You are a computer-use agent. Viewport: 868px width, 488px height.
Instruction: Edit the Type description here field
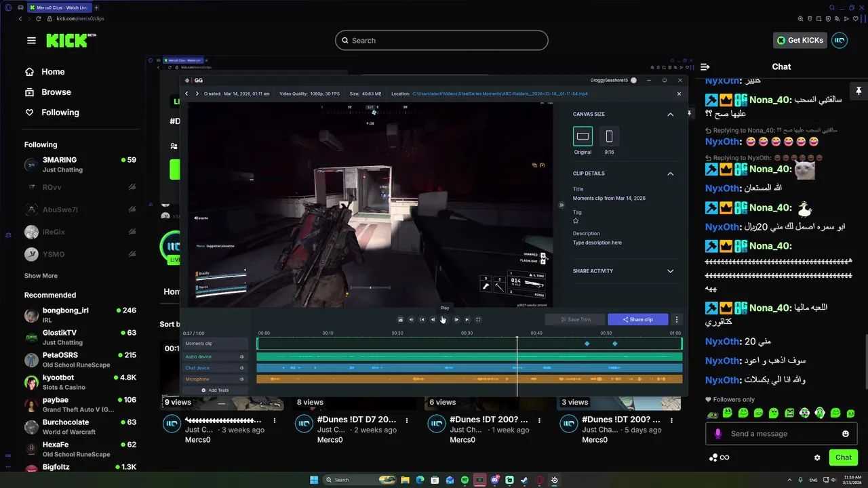tap(597, 243)
